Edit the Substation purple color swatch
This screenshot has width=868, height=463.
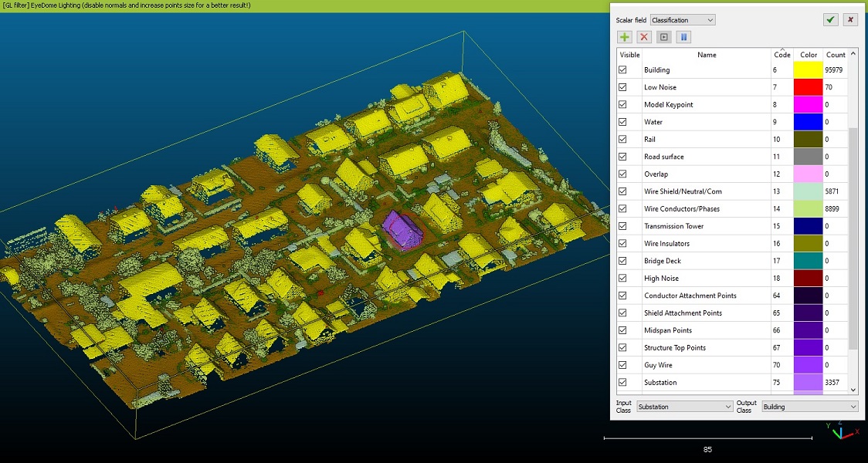tap(809, 382)
